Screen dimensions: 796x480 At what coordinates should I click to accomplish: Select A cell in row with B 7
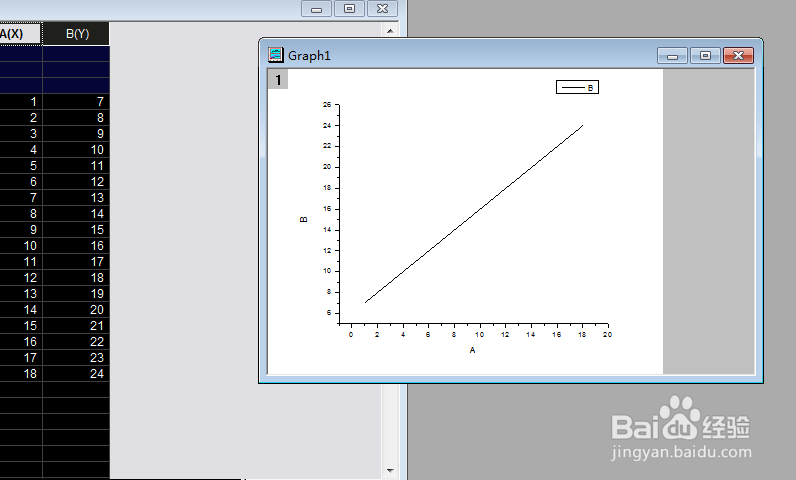coord(21,101)
